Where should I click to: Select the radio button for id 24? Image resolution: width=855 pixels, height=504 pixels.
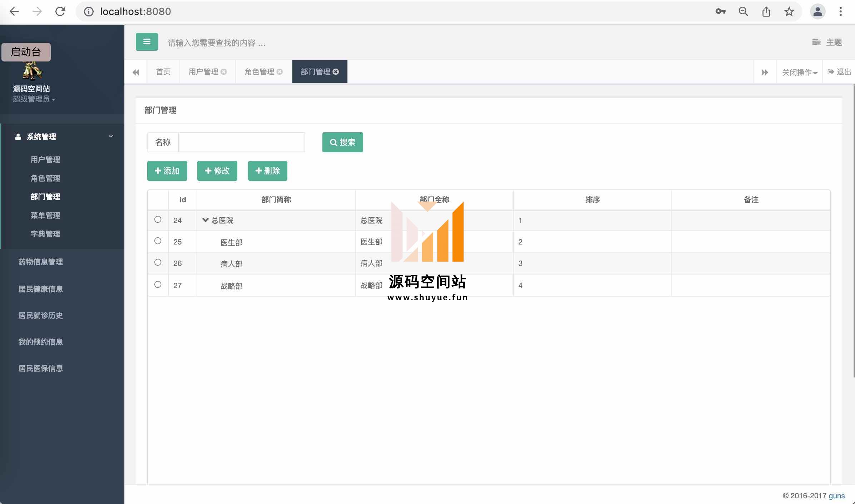tap(158, 219)
